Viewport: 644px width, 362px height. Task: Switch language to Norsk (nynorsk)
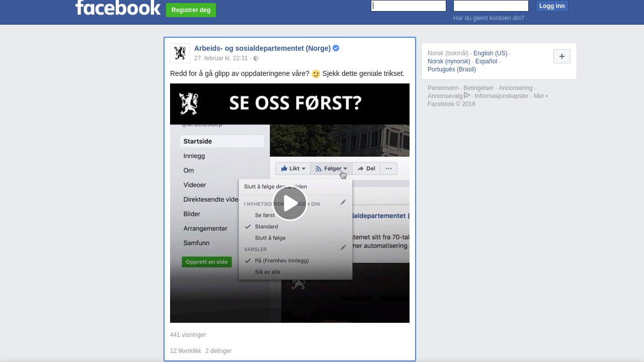449,61
